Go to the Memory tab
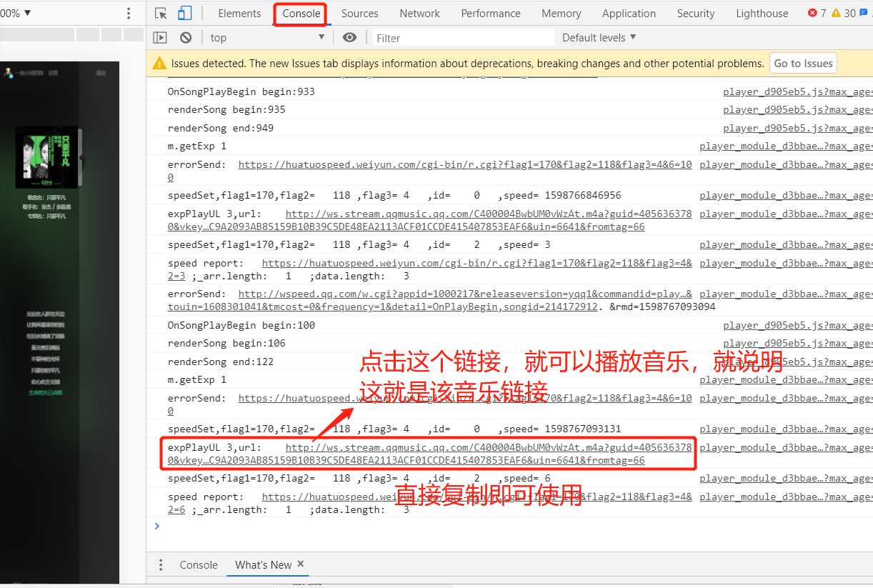 561,14
